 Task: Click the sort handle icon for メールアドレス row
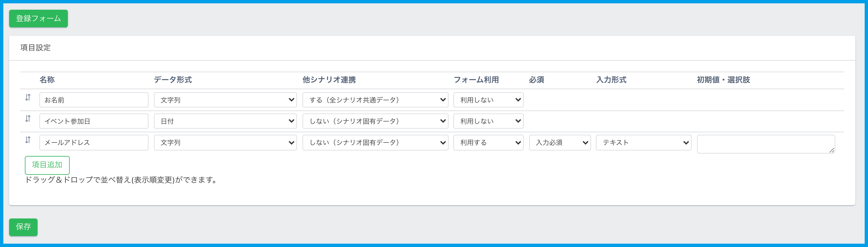click(x=28, y=140)
